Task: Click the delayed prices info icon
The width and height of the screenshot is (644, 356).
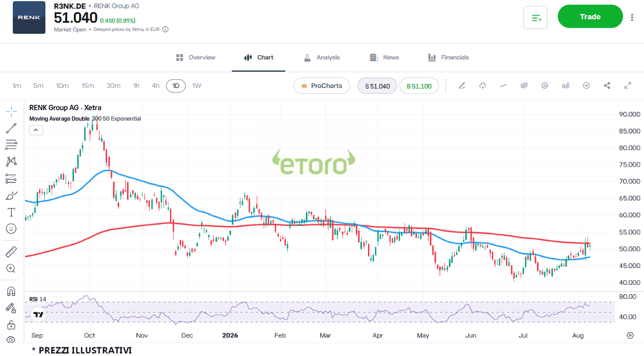Action: click(165, 29)
